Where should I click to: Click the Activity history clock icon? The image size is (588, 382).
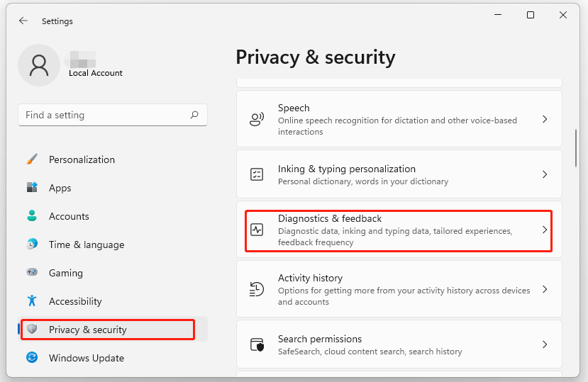tap(257, 290)
